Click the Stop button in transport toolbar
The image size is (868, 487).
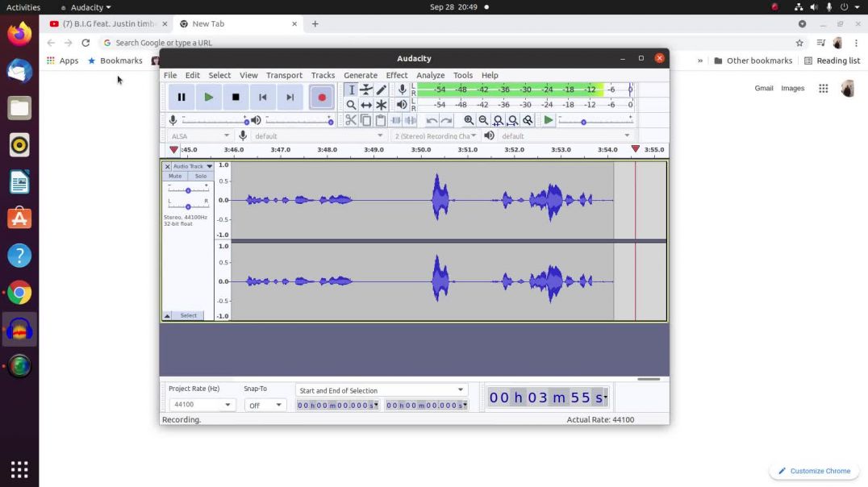pyautogui.click(x=236, y=97)
